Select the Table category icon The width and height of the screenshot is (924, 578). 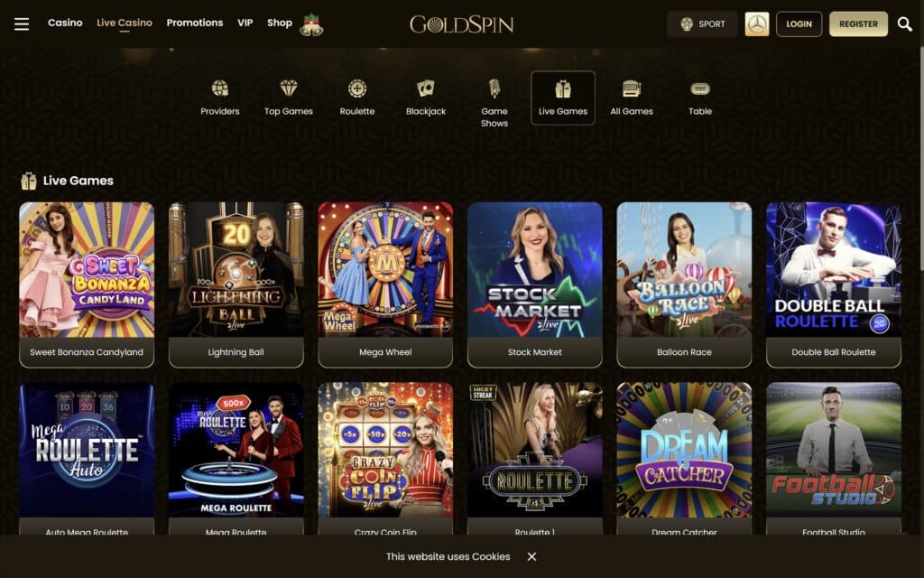click(x=700, y=89)
